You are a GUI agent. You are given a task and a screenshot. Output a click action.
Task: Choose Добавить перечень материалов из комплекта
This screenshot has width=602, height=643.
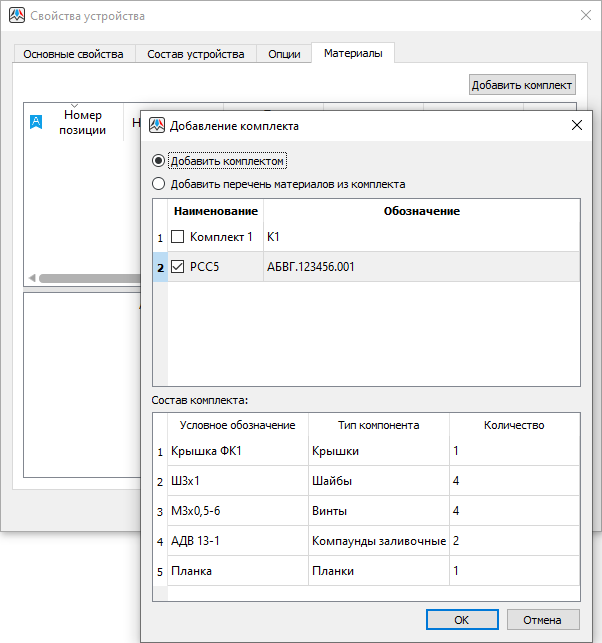[158, 184]
